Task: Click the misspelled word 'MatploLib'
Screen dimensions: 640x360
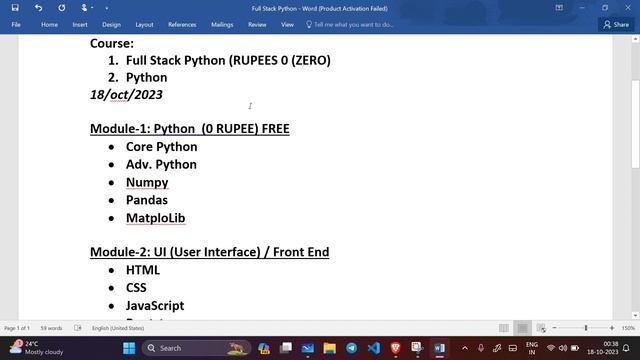Action: point(156,218)
